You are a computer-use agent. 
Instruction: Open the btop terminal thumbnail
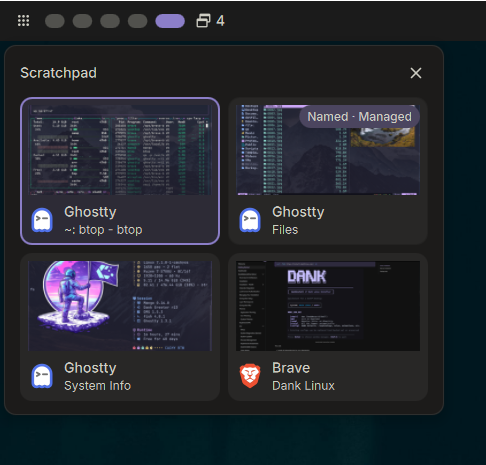120,150
